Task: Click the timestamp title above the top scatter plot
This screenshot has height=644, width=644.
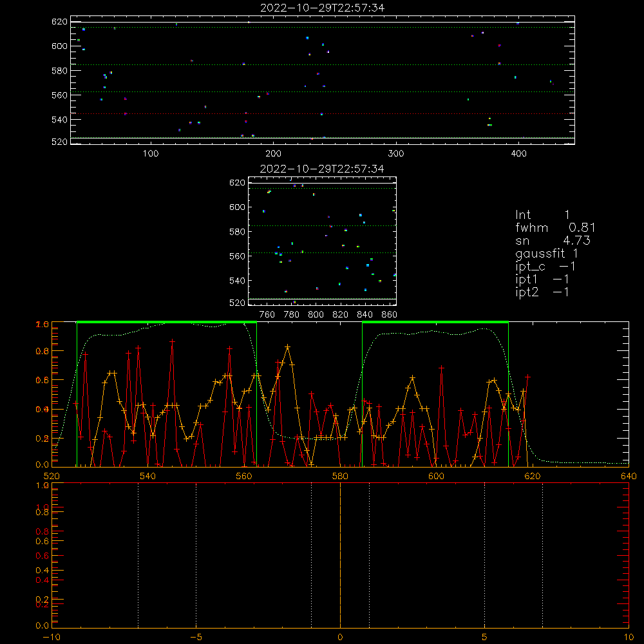Action: coord(322,8)
